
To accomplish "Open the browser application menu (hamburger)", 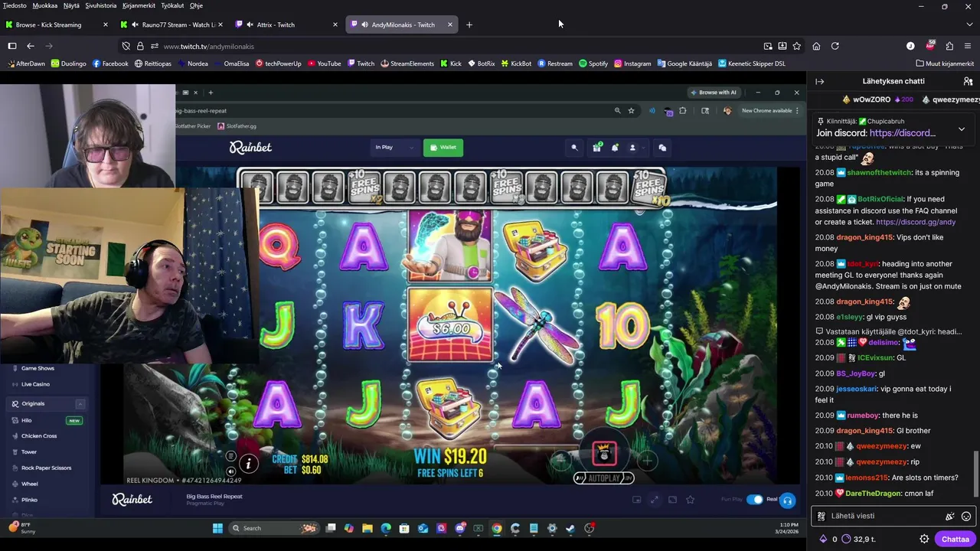I will pos(968,46).
